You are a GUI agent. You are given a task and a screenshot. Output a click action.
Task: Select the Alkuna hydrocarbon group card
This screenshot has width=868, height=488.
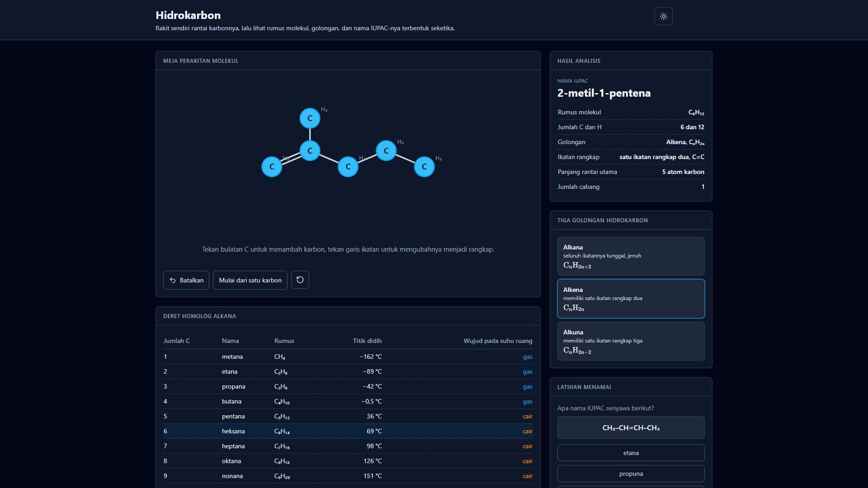[631, 341]
